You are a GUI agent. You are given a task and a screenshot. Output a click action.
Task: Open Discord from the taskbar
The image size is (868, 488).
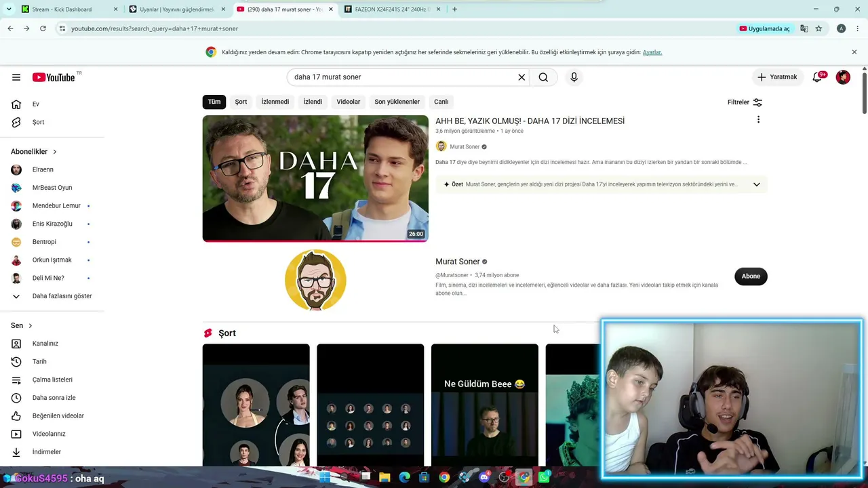click(x=484, y=477)
